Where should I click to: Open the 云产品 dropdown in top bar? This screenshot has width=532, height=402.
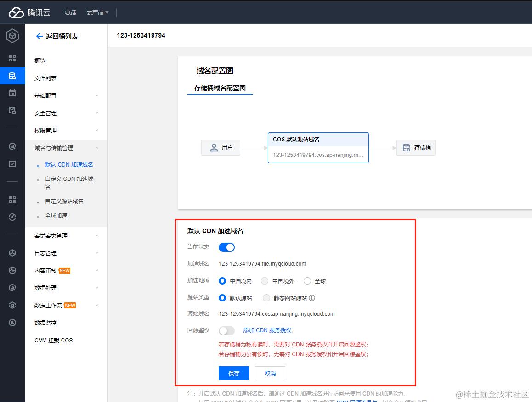(98, 12)
